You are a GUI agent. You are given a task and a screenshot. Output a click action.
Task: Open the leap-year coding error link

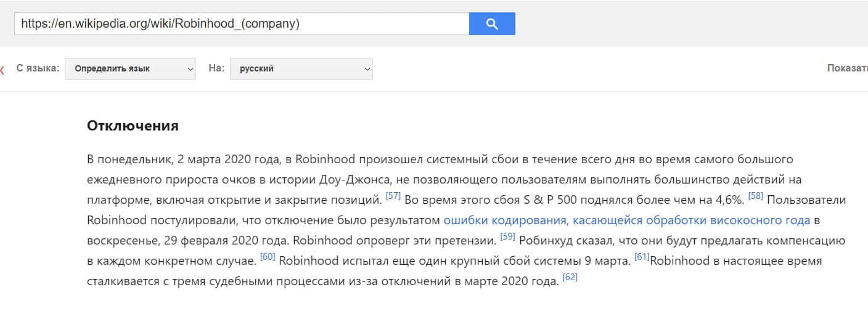pos(627,220)
